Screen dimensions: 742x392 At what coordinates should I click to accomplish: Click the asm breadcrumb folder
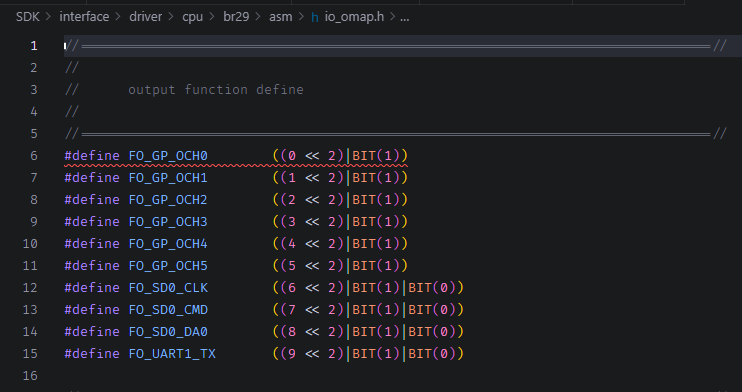281,17
